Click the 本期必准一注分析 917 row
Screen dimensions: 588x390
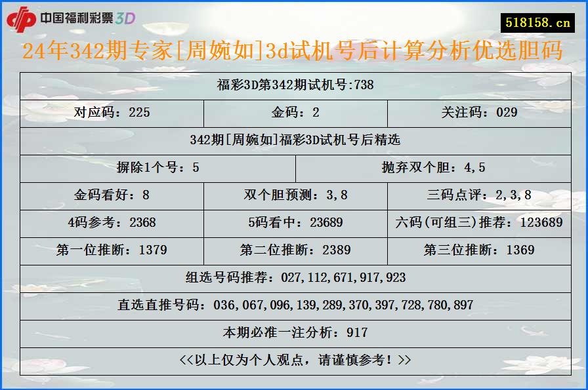[294, 332]
